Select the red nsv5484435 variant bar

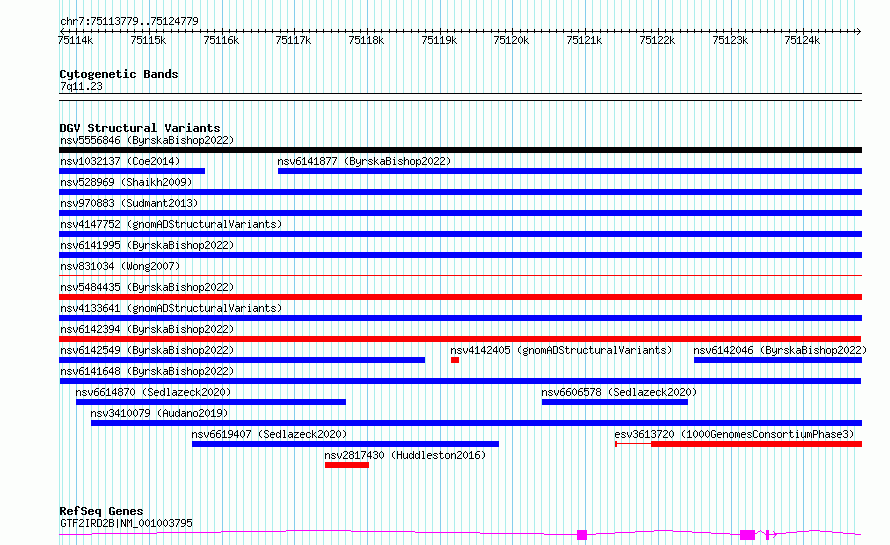[x=460, y=297]
